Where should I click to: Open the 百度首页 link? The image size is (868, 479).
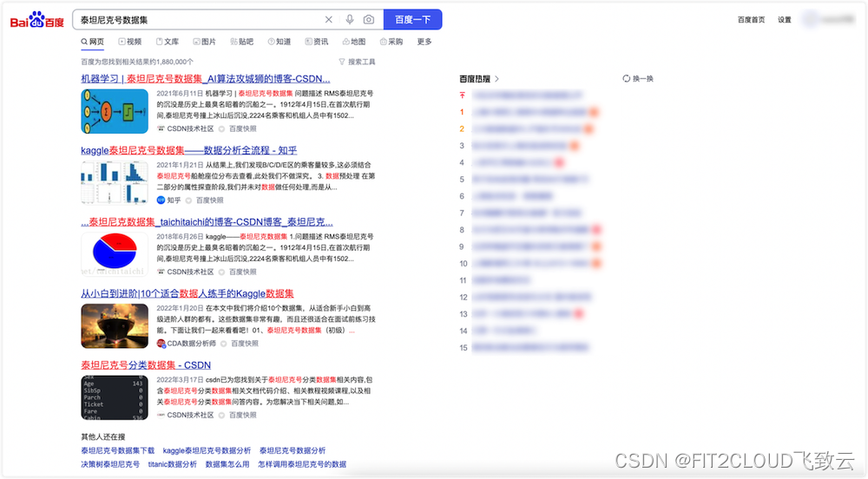[x=751, y=20]
